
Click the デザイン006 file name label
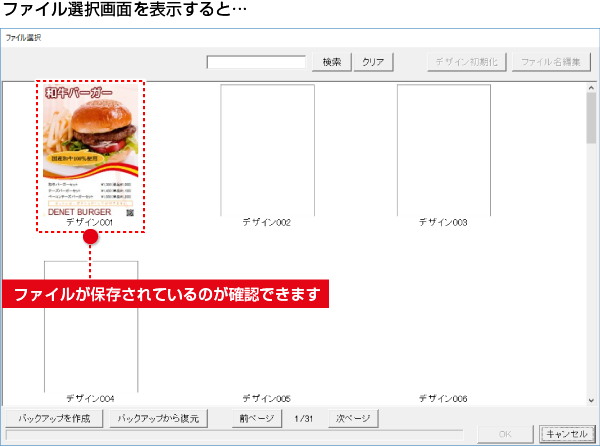tap(443, 398)
